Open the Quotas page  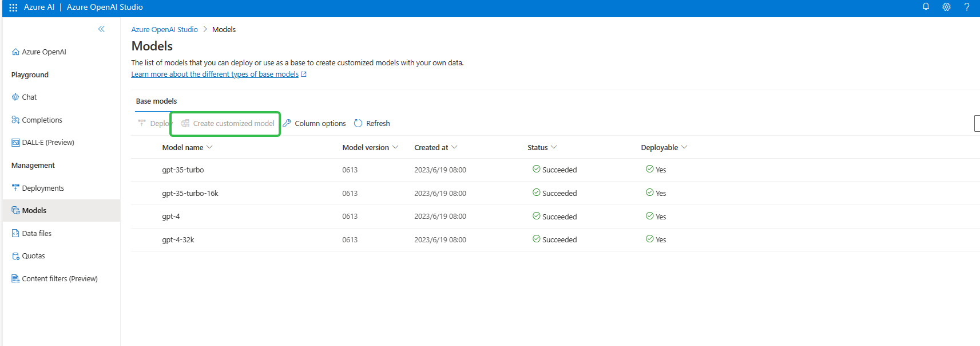click(x=28, y=256)
